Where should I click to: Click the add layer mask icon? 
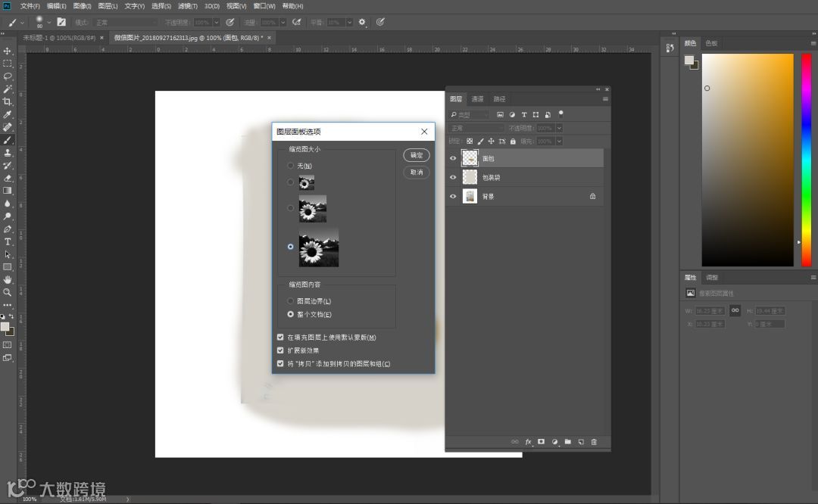point(541,442)
